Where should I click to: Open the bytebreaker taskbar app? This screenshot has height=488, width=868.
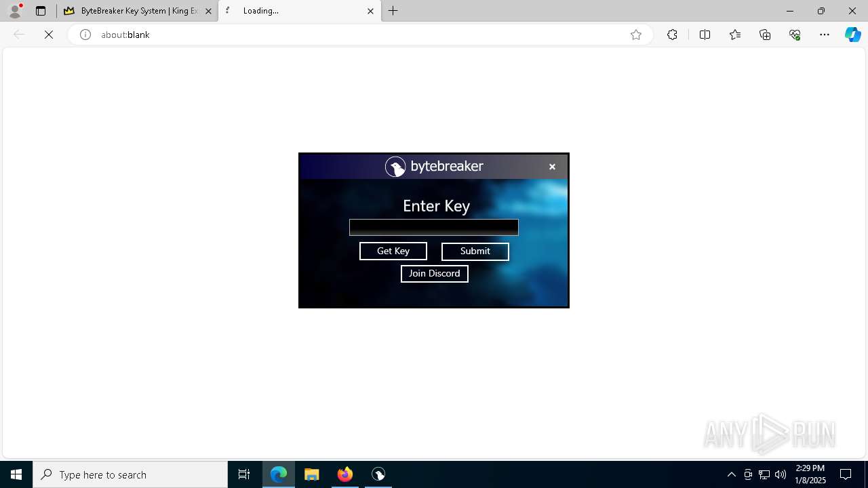pyautogui.click(x=378, y=474)
